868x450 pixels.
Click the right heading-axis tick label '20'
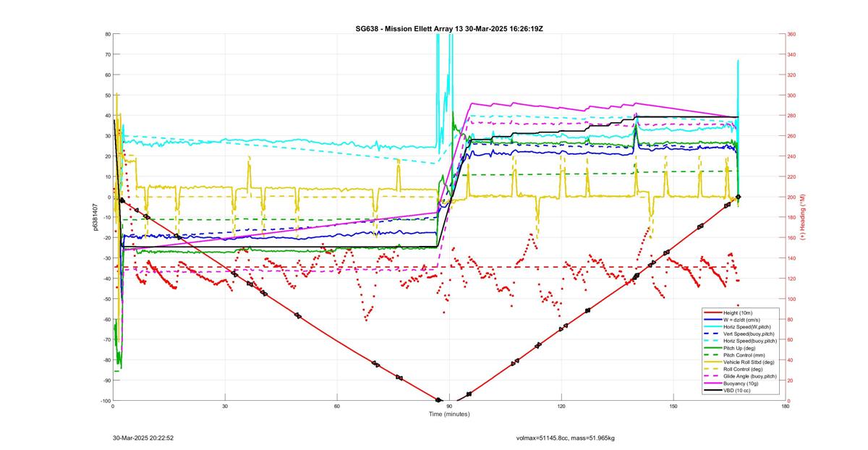[x=791, y=381]
